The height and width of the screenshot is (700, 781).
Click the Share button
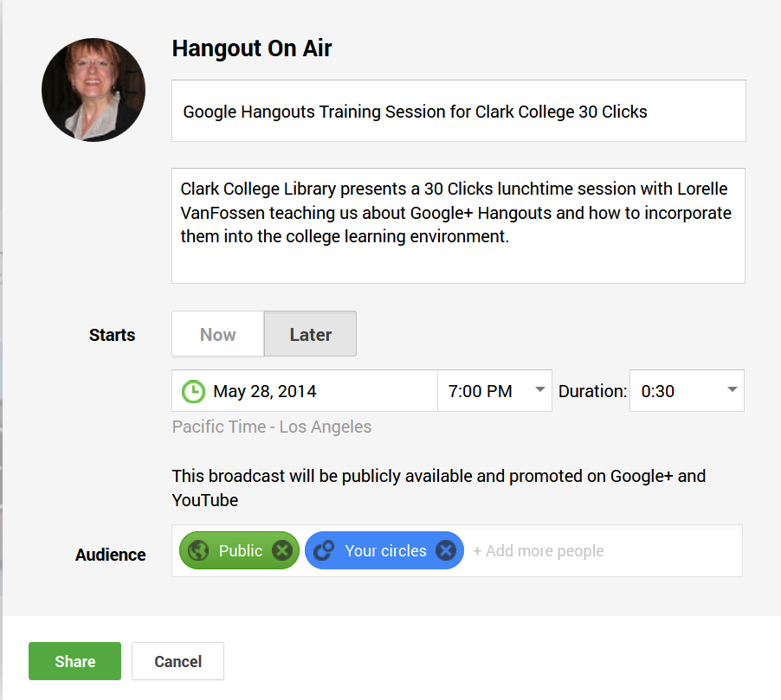[74, 661]
